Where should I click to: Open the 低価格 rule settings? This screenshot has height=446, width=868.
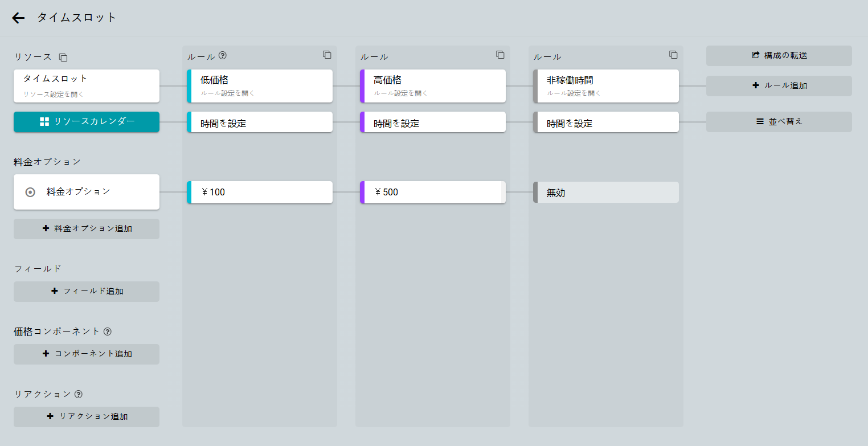[x=261, y=86]
